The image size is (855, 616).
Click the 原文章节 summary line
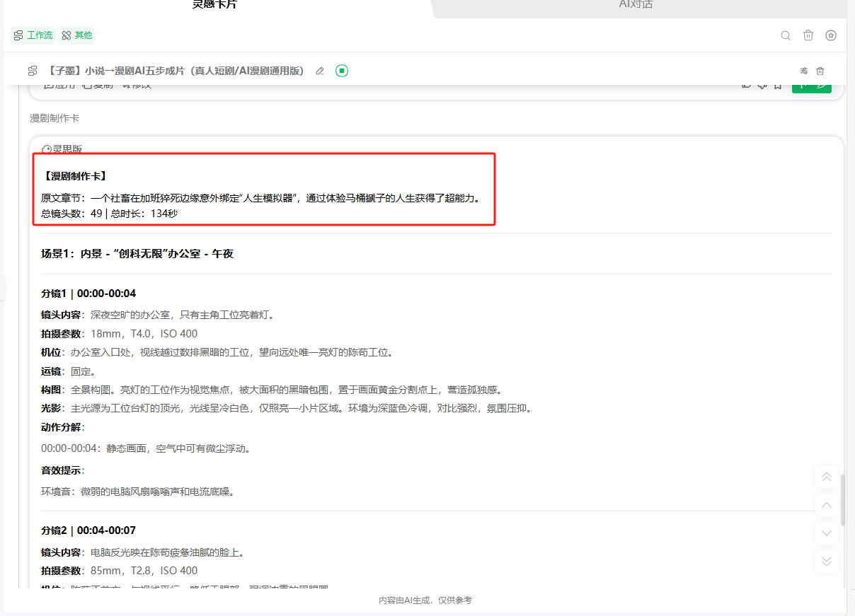tap(261, 198)
